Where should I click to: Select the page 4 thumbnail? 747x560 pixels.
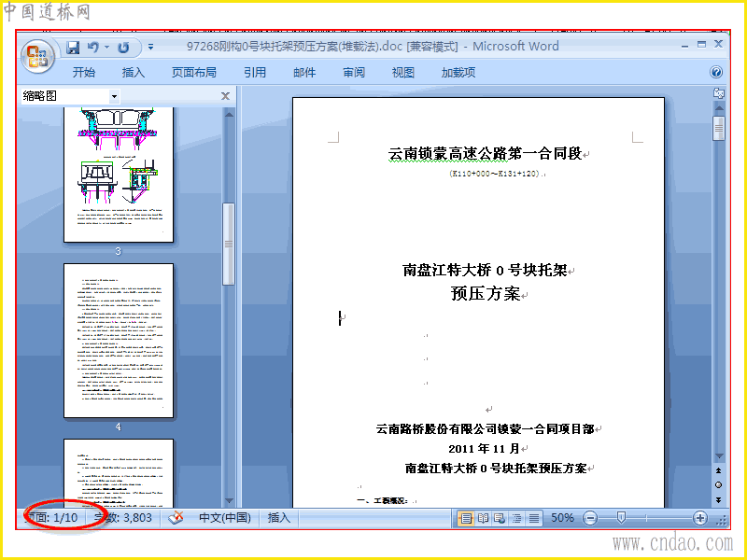point(119,341)
